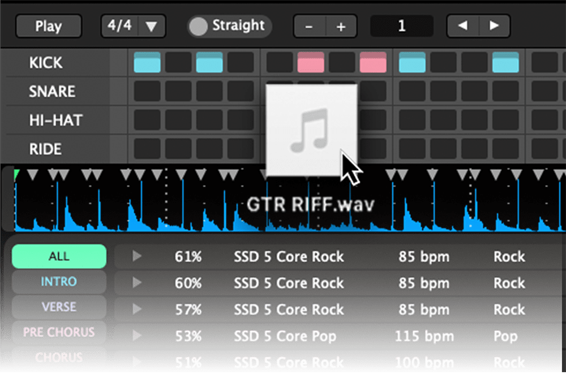Click the music note file thumbnail

311,130
